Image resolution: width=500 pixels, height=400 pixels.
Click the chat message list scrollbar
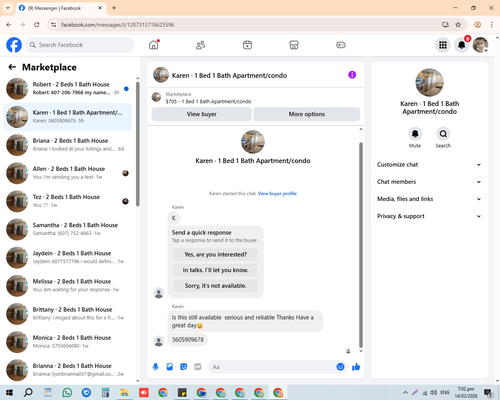361,245
